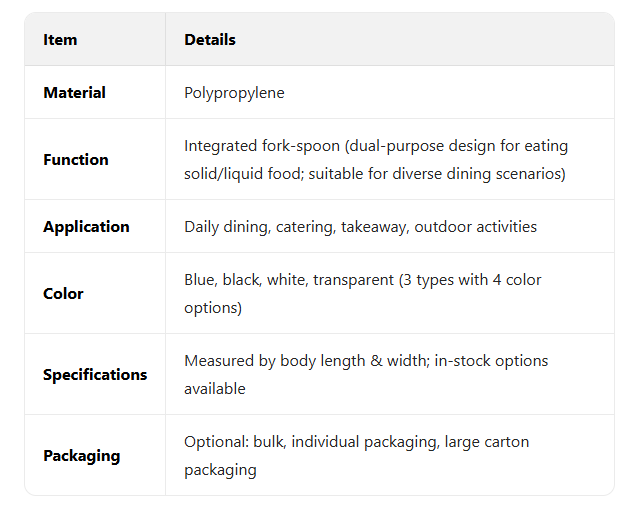Image resolution: width=640 pixels, height=506 pixels.
Task: Select the Function row label
Action: coord(75,160)
